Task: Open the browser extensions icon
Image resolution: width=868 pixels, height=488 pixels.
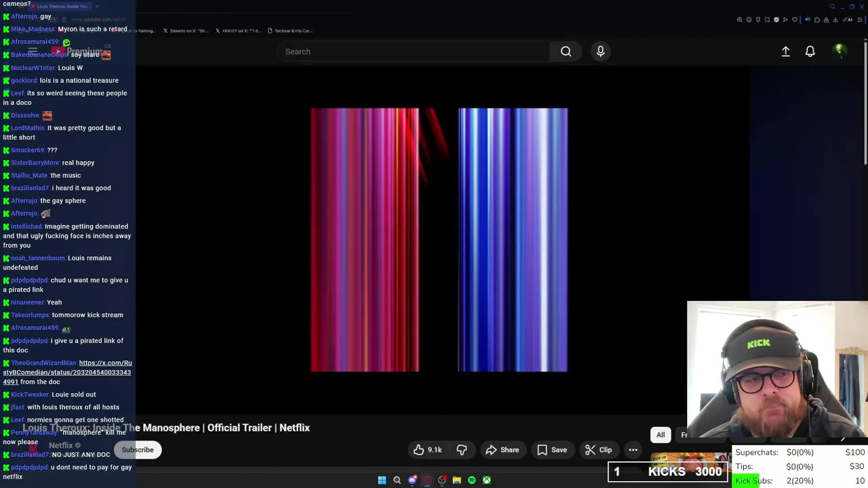Action: (817, 20)
